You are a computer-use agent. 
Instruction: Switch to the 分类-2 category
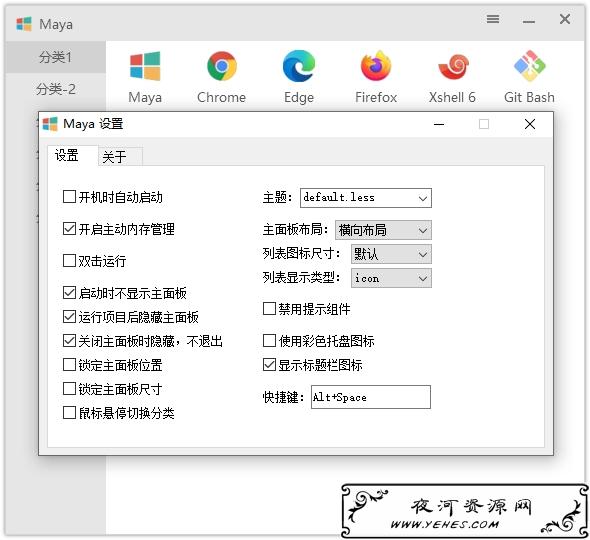point(55,90)
